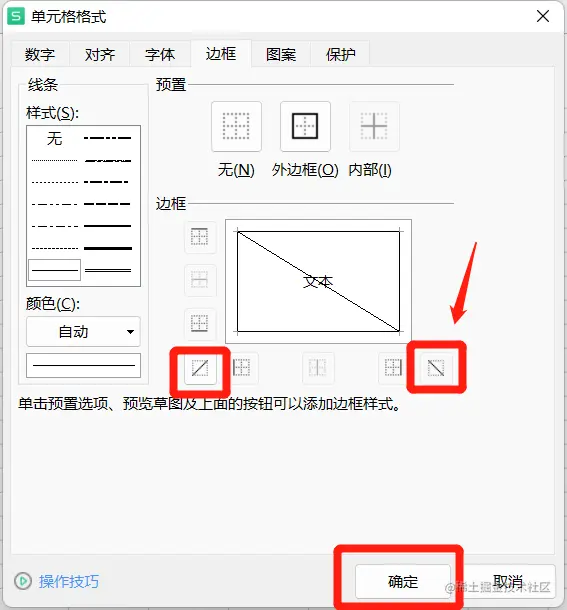
Task: Select the double line style
Action: 108,270
